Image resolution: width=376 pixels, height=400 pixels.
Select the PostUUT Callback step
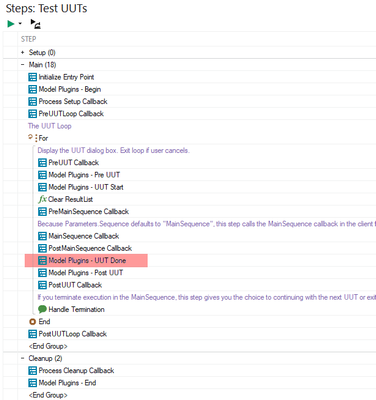point(75,285)
